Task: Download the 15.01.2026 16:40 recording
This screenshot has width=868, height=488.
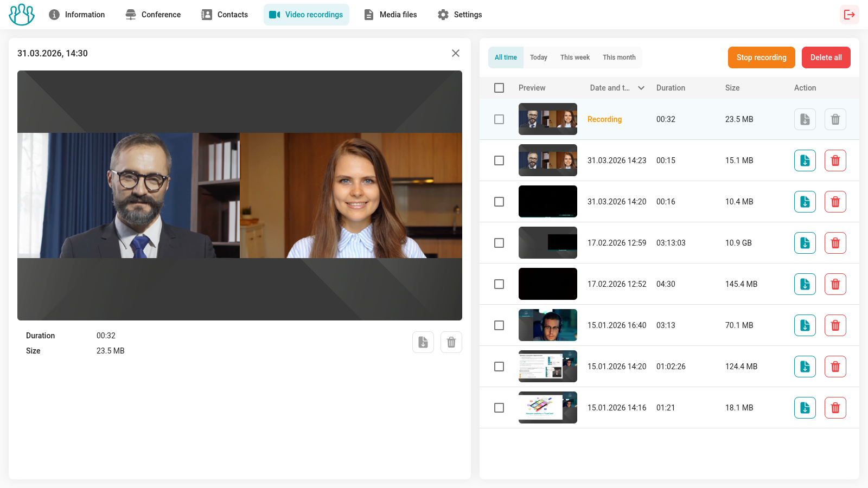Action: tap(805, 325)
